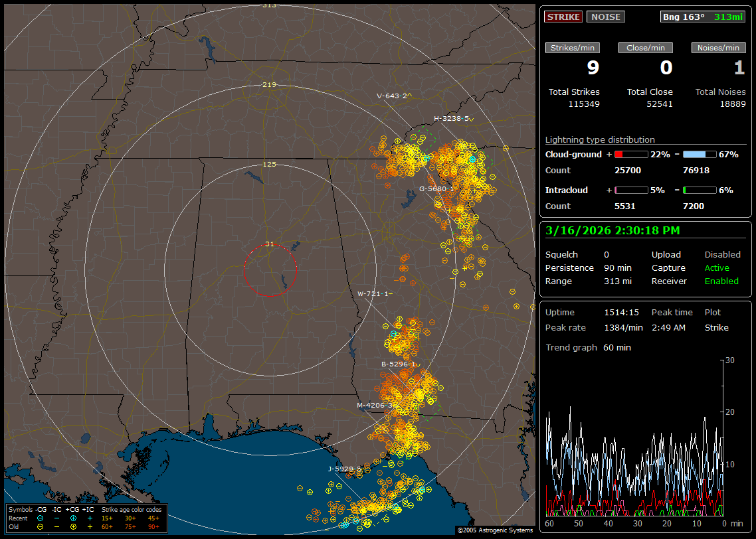The image size is (756, 539).
Task: Click the Strikes/min counter label
Action: pos(573,48)
